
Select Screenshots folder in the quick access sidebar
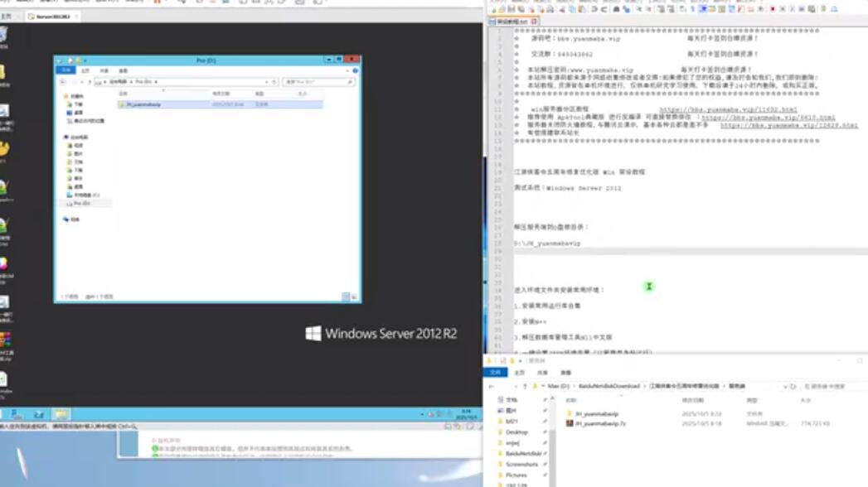(521, 465)
